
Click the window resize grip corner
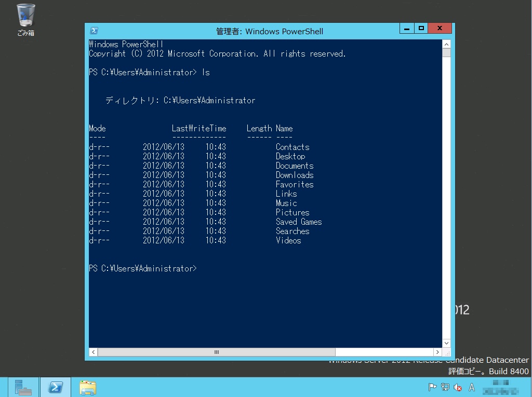coord(447,352)
